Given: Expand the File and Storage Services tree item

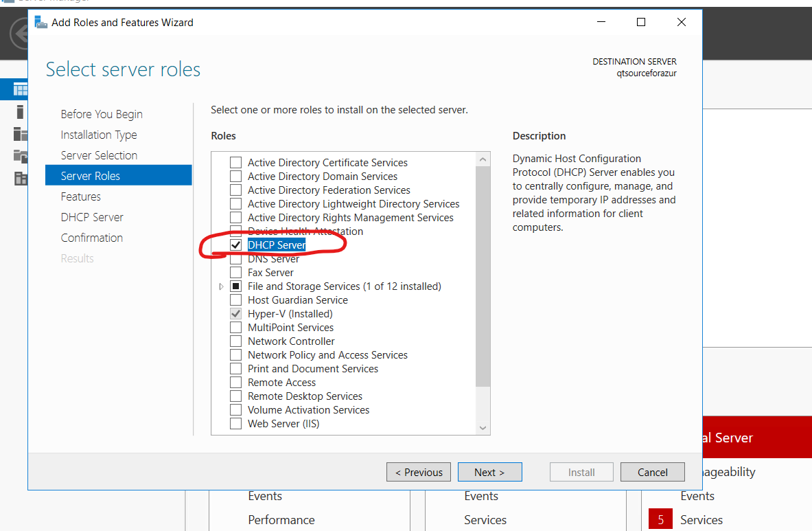Looking at the screenshot, I should 221,286.
